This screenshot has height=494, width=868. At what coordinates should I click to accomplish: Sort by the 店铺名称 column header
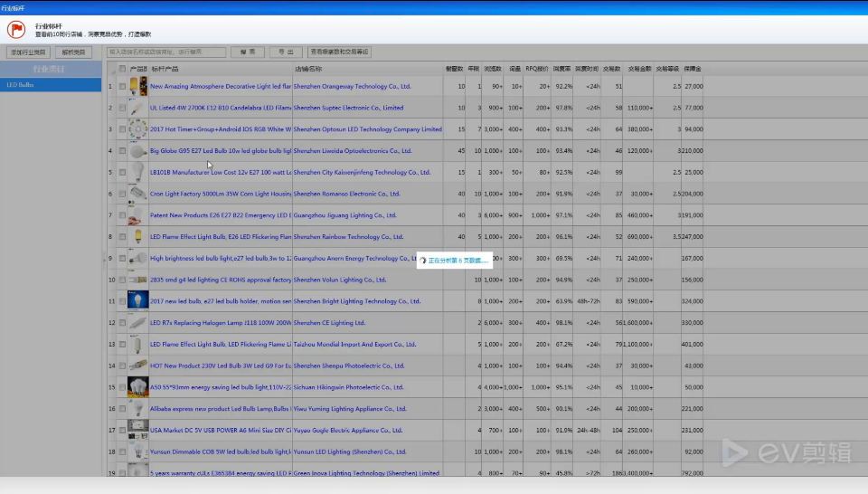(x=308, y=69)
